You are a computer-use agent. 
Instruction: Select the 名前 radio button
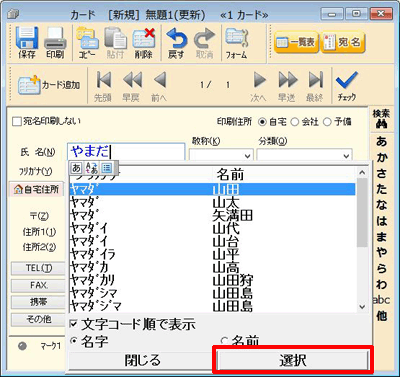(224, 341)
